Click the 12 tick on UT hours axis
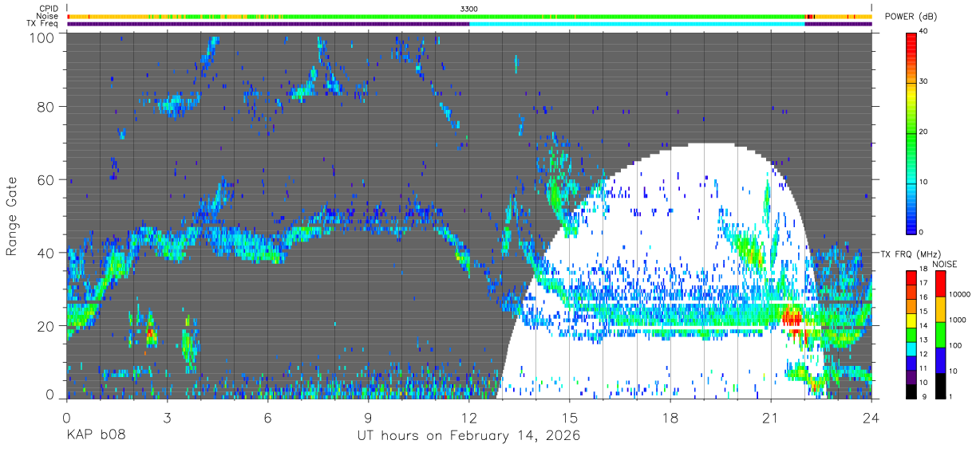Image resolution: width=980 pixels, height=452 pixels. click(x=469, y=416)
